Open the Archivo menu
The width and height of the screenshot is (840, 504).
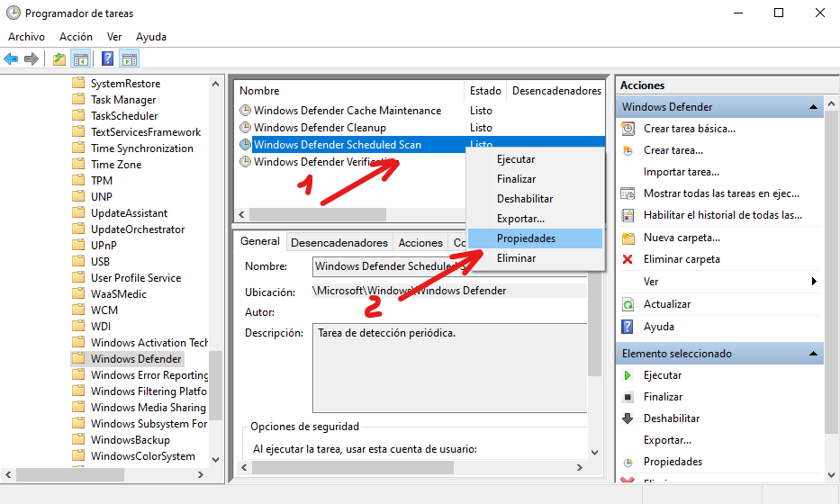(26, 37)
